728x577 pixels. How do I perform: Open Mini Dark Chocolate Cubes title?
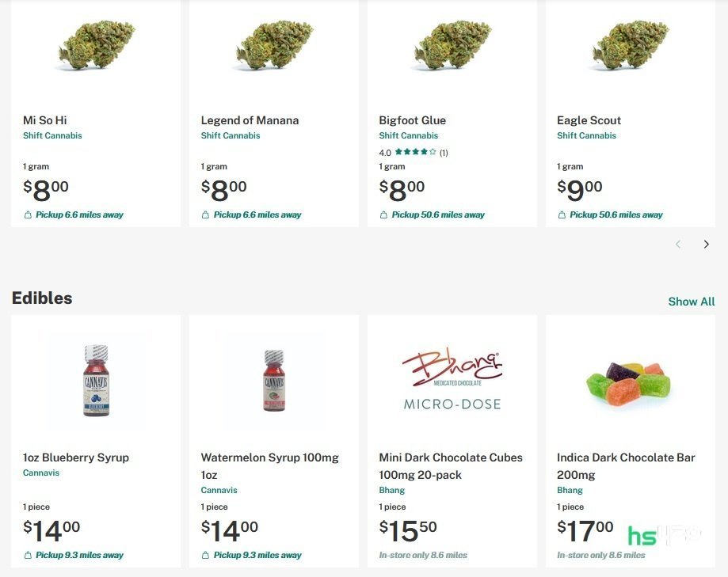tap(451, 465)
